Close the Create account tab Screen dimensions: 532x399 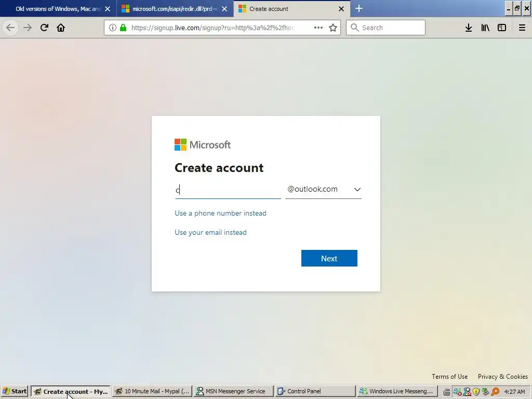tap(342, 9)
